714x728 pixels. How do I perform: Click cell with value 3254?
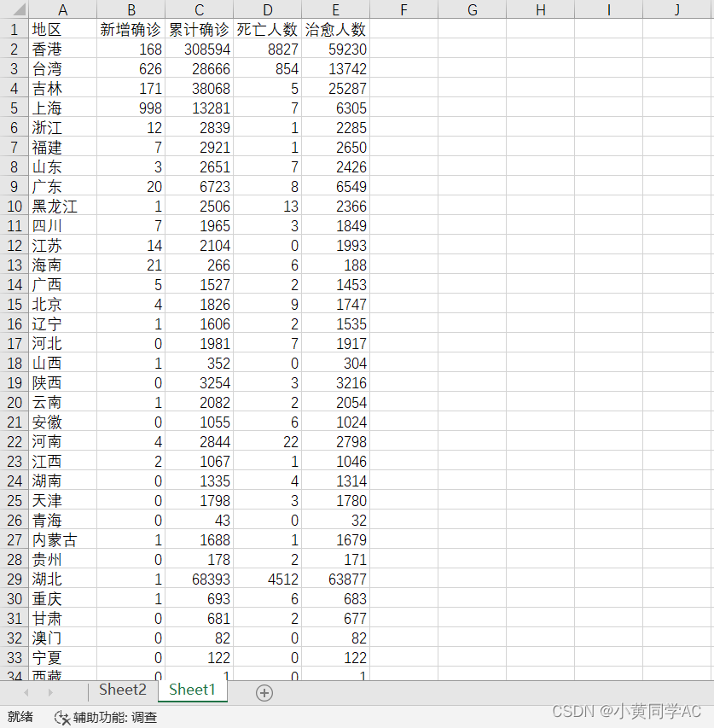(x=199, y=382)
